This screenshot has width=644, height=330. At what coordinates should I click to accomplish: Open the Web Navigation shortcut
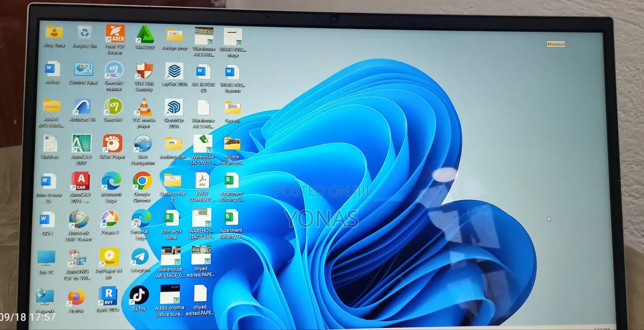coord(143,150)
